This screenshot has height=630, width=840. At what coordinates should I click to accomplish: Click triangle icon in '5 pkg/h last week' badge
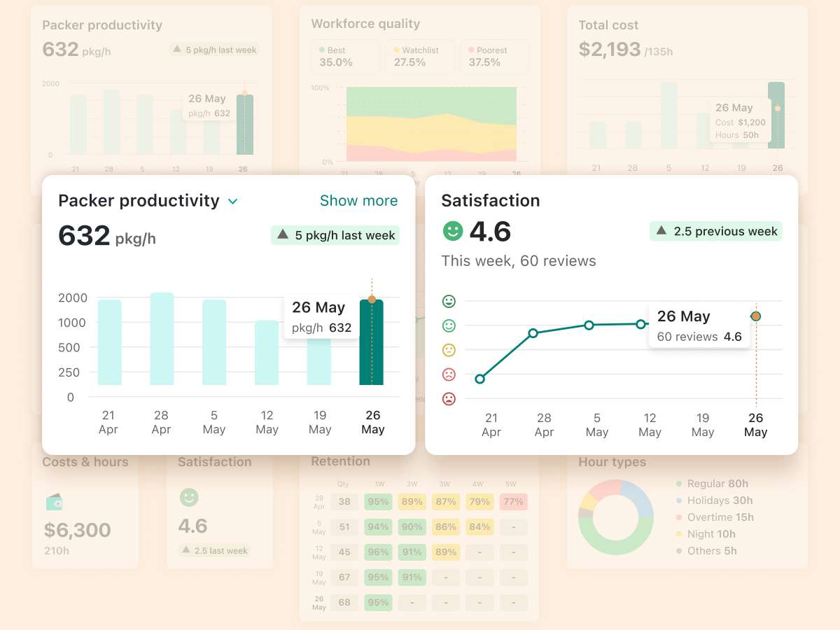tap(283, 235)
